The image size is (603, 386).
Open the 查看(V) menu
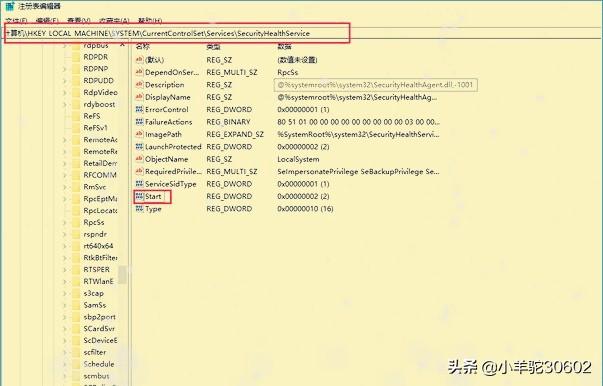click(x=78, y=20)
